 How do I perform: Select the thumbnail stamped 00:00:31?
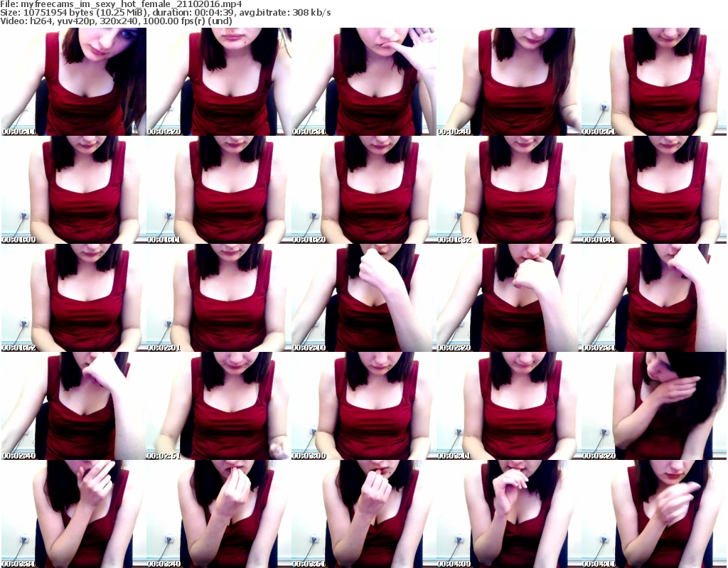(x=364, y=82)
